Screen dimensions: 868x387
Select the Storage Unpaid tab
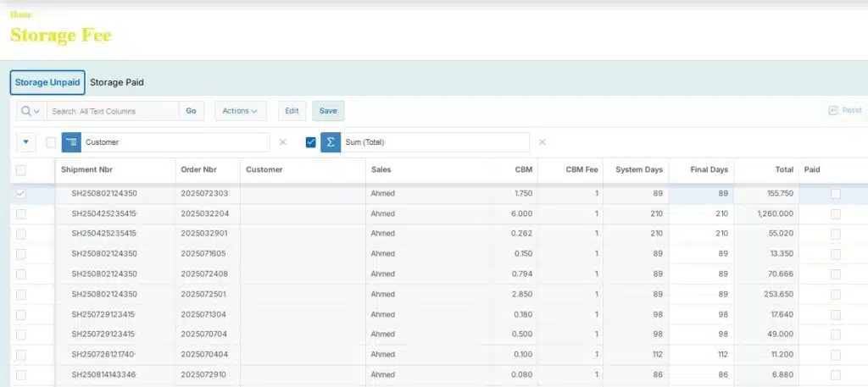tap(47, 82)
